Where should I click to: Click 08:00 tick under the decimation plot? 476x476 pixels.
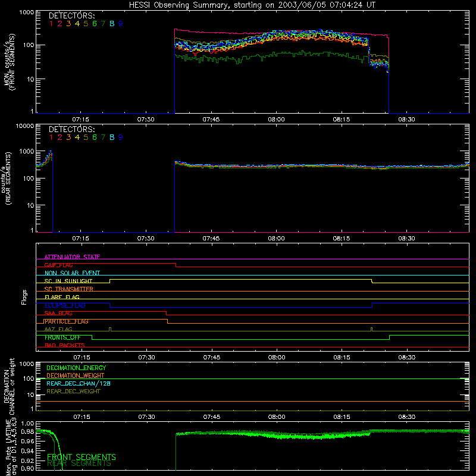pyautogui.click(x=277, y=417)
